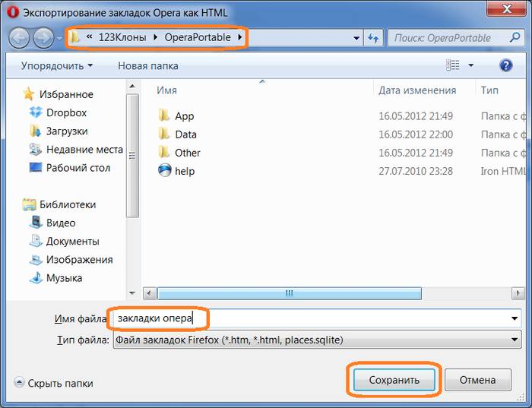
Task: Open the Музыка library
Action: [64, 277]
